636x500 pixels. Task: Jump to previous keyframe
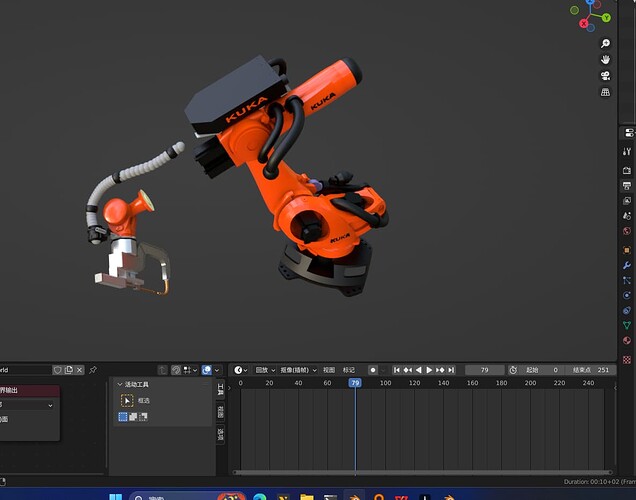pos(408,370)
